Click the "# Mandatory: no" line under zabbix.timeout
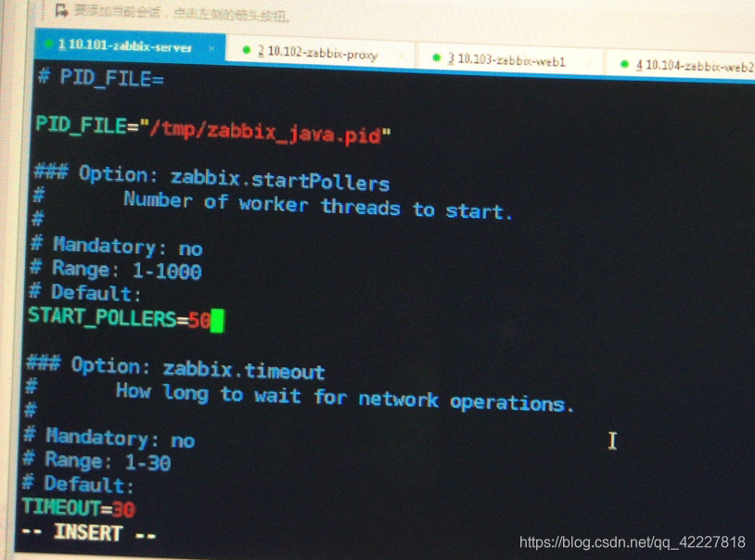 [x=109, y=438]
